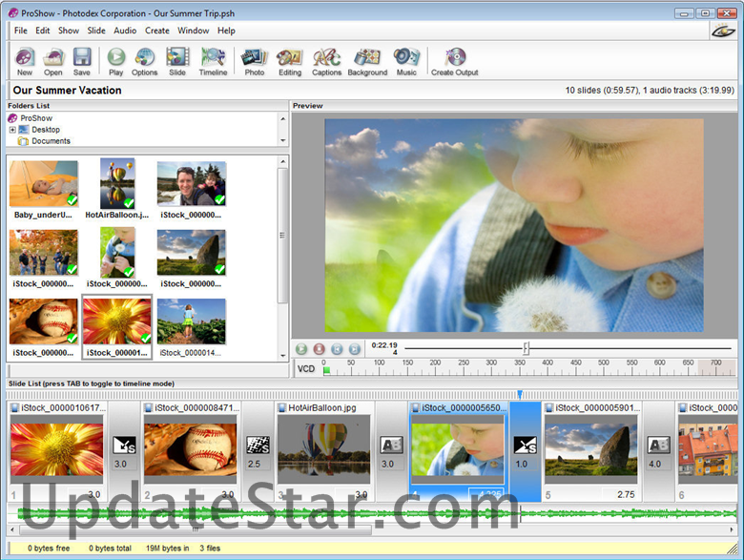The width and height of the screenshot is (744, 560).
Task: Open the Audio menu
Action: [x=125, y=31]
